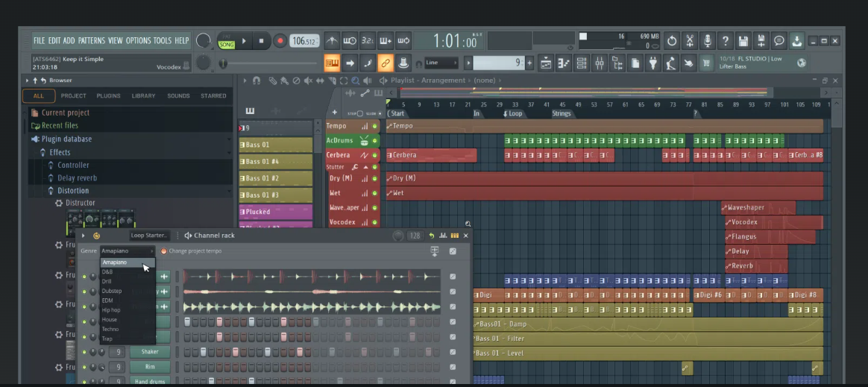Click the download update icon
This screenshot has height=387, width=868.
click(796, 41)
